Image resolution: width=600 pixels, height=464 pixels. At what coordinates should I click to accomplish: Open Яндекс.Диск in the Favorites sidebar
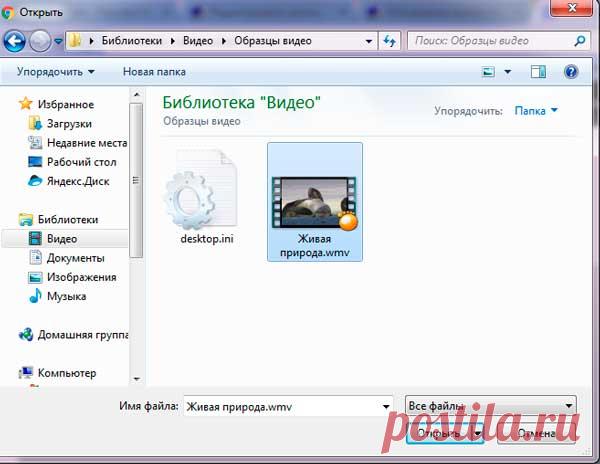point(78,181)
